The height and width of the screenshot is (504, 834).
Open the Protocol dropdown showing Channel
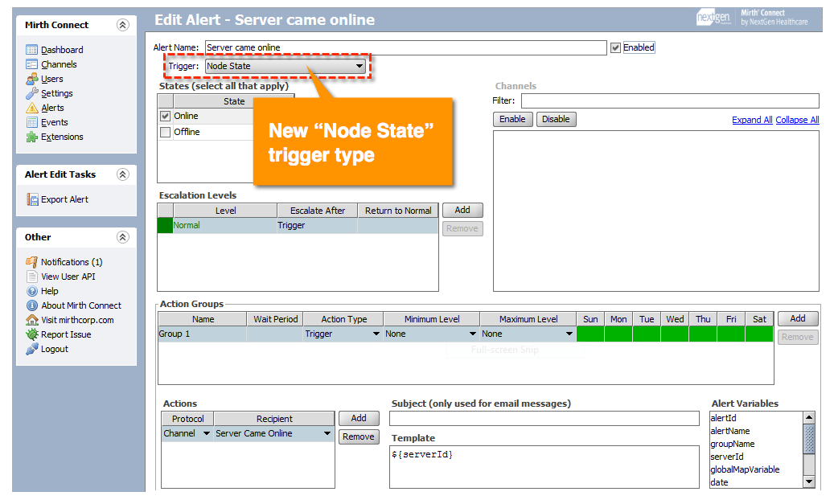[x=187, y=433]
